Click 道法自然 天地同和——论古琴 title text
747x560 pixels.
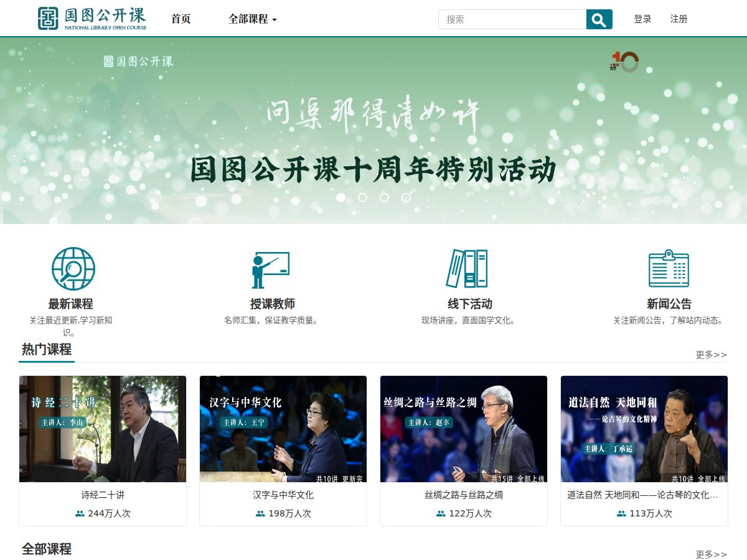(x=642, y=495)
